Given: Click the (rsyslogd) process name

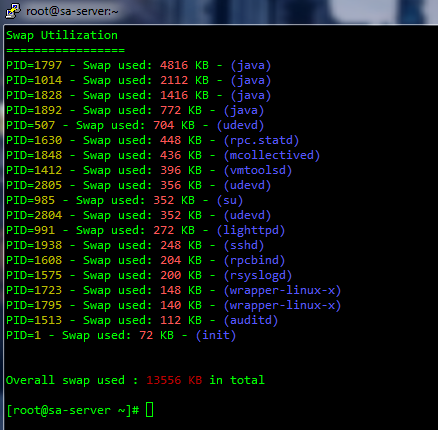Looking at the screenshot, I should click(x=258, y=275).
